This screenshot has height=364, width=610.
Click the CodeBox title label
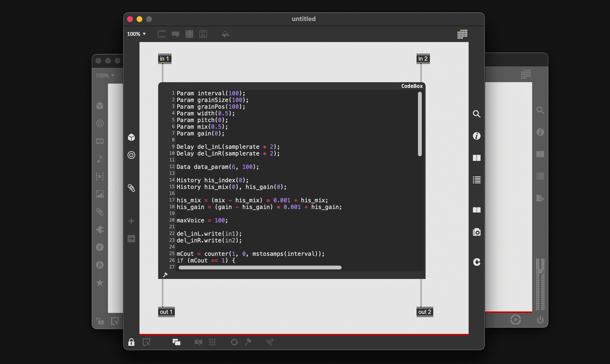(x=412, y=86)
